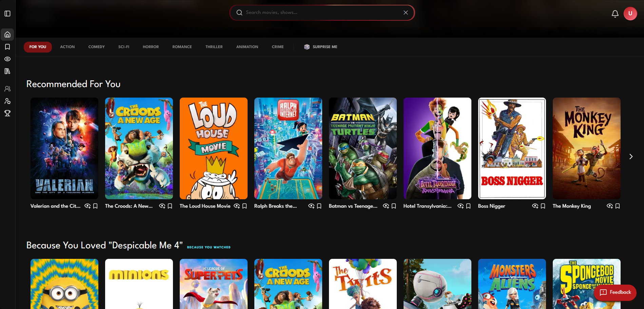Open Hotel Transylvania Transformania poster
This screenshot has width=644, height=309.
tap(437, 148)
